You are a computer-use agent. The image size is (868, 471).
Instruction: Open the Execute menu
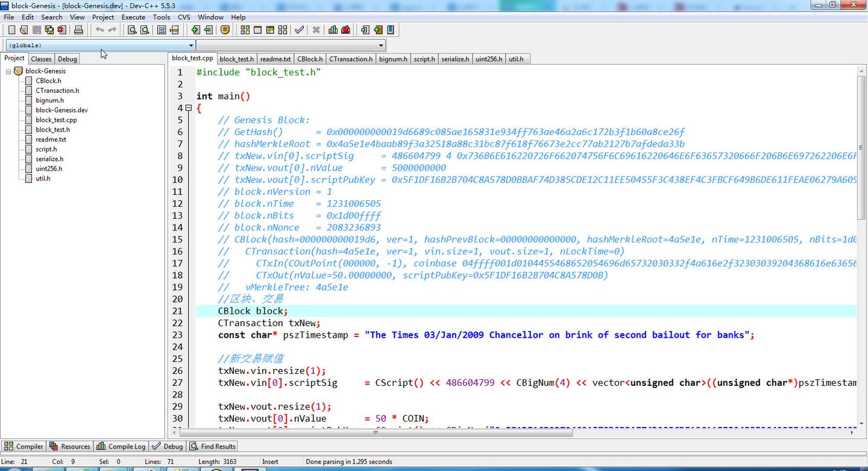coord(133,17)
